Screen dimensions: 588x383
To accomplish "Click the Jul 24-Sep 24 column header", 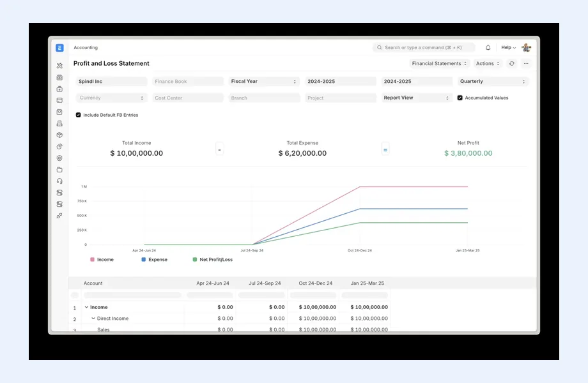I will click(x=265, y=283).
